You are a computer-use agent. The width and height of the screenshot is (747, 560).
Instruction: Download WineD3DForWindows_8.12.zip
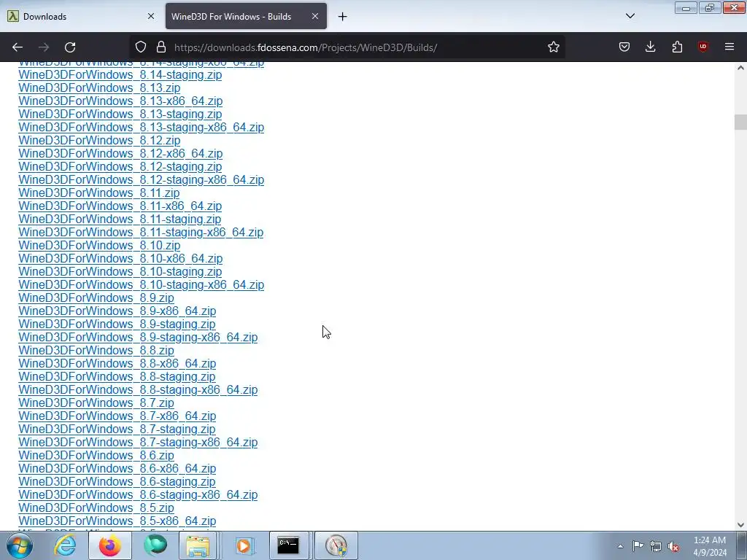pos(99,140)
